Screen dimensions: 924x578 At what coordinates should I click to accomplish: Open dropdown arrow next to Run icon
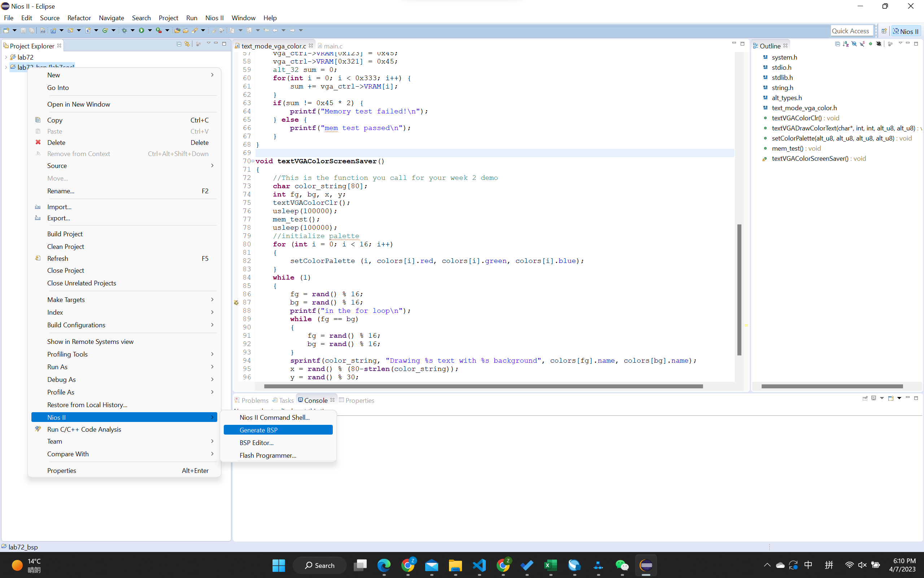pyautogui.click(x=150, y=31)
